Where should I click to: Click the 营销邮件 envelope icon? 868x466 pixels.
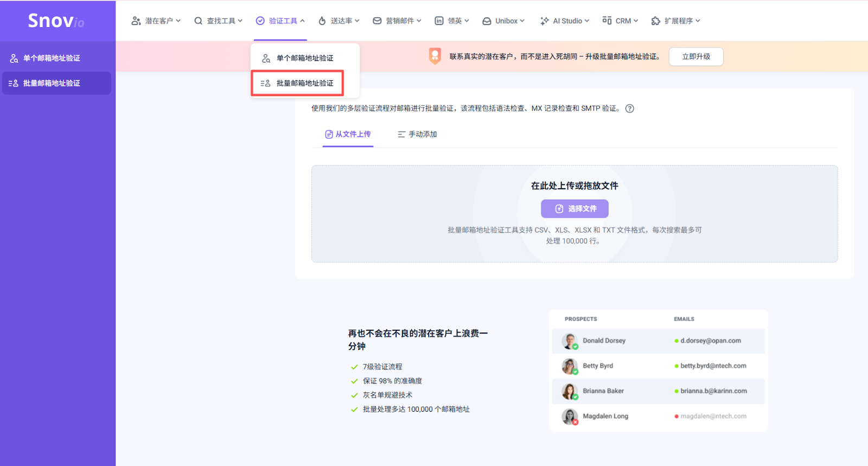377,21
